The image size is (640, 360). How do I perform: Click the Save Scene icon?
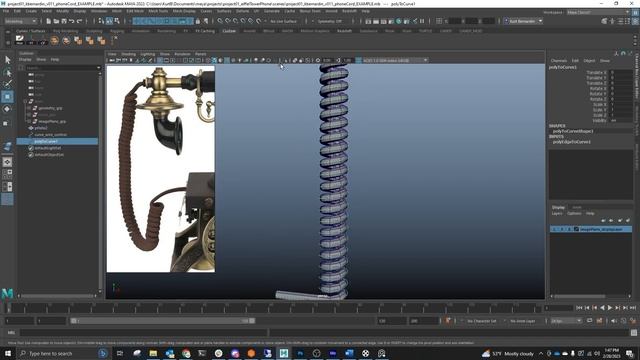point(64,21)
